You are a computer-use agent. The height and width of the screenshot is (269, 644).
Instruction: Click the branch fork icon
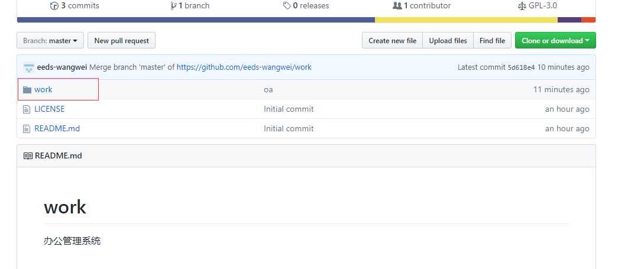173,6
